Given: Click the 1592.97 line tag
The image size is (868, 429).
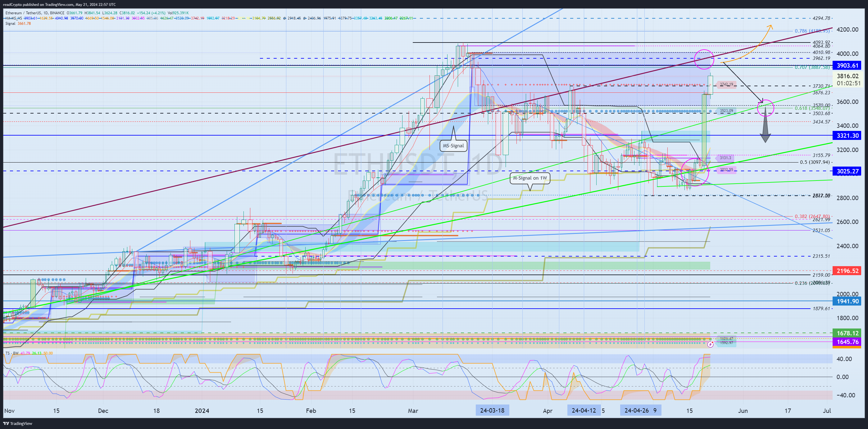Looking at the screenshot, I should pos(726,343).
